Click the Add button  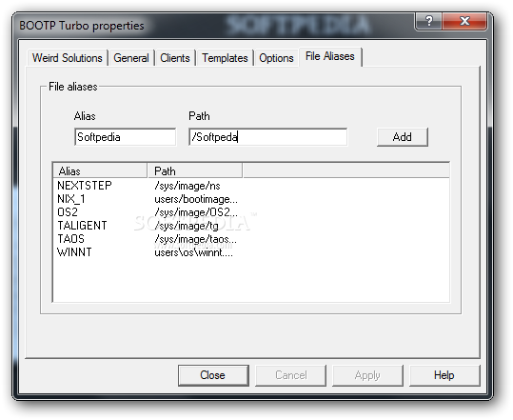coord(402,137)
